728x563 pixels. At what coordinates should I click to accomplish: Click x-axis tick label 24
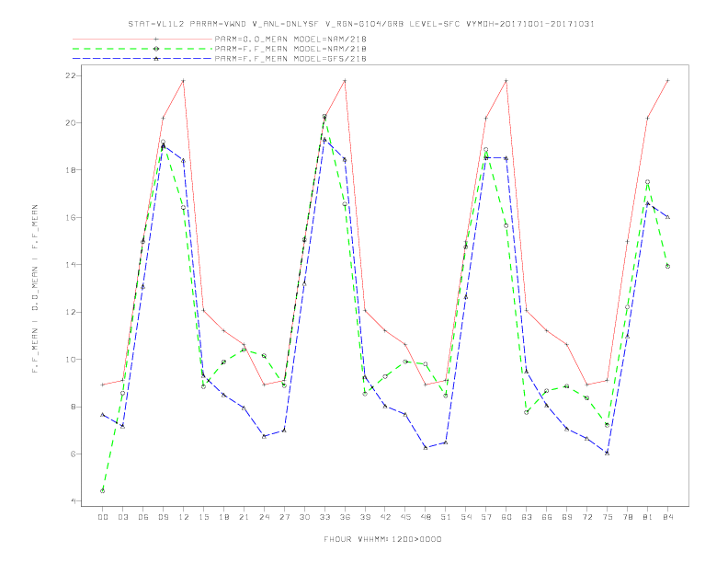pyautogui.click(x=264, y=517)
